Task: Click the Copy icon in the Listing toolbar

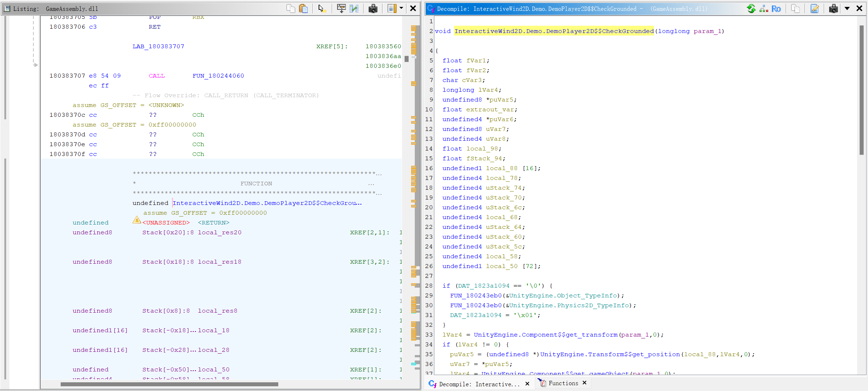Action: pyautogui.click(x=291, y=8)
